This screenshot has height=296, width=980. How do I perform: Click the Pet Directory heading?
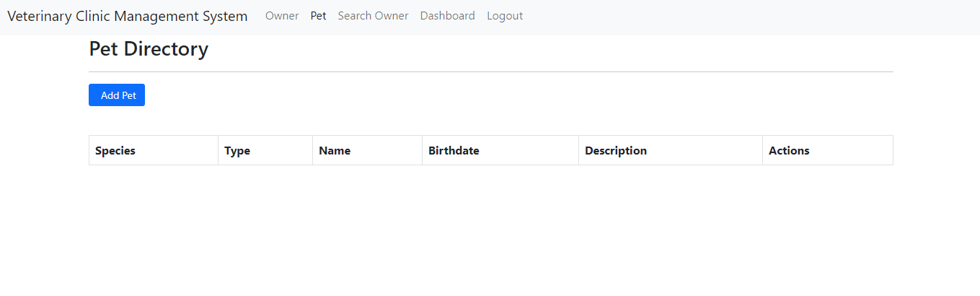(x=149, y=49)
